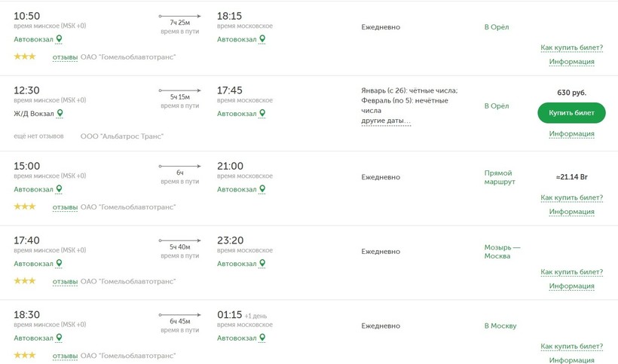
Task: Click map pin next to Ж/Д Вокзал
Action: (x=60, y=114)
